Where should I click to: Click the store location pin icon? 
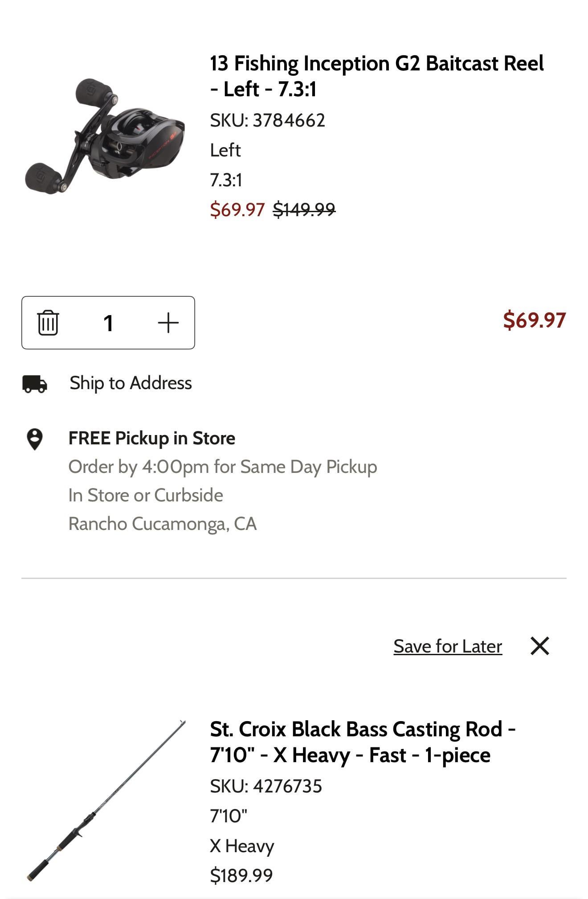click(x=35, y=439)
